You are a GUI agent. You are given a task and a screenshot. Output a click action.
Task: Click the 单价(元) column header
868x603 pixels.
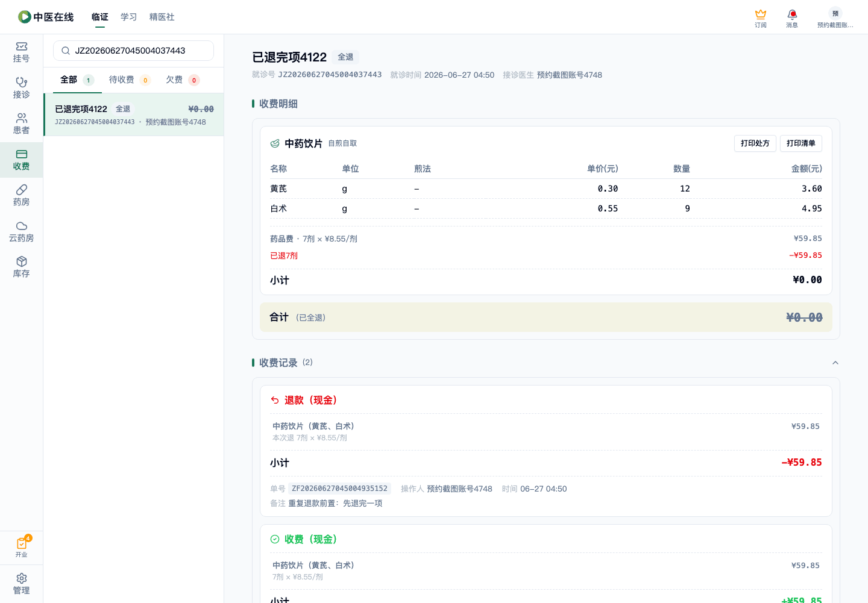coord(602,169)
